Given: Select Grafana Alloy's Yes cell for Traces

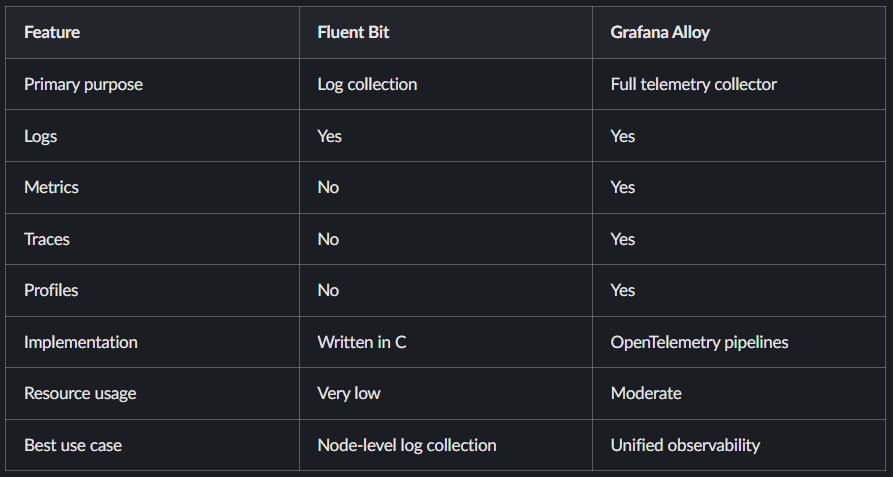Looking at the screenshot, I should 623,239.
